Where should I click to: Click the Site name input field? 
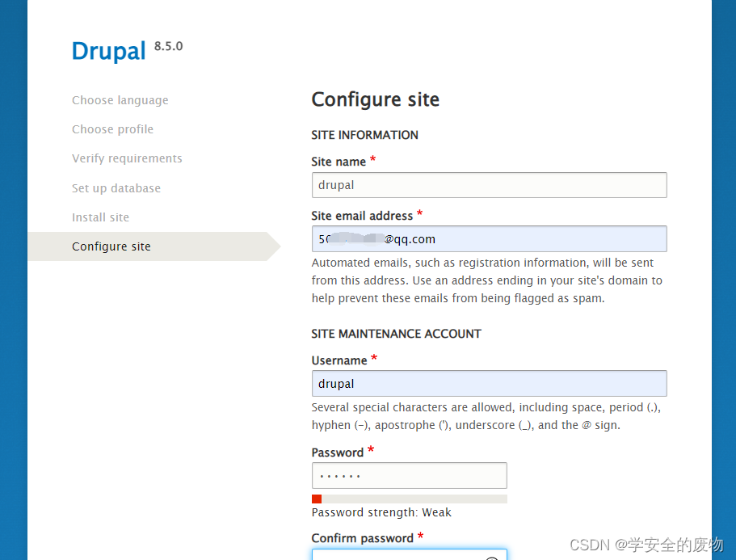pos(489,185)
